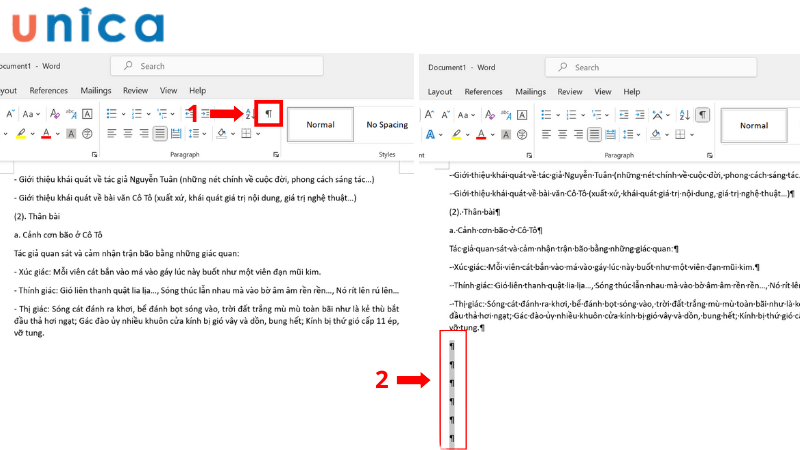800x450 pixels.
Task: Open Line Spacing dropdown arrow in right window
Action: point(638,135)
